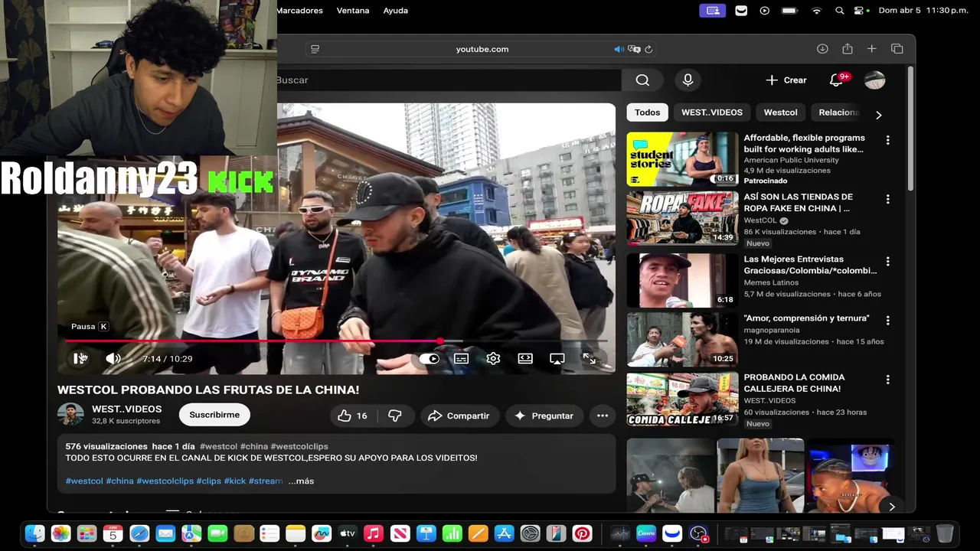Click the red video progress bar scrubber
980x551 pixels.
[440, 341]
